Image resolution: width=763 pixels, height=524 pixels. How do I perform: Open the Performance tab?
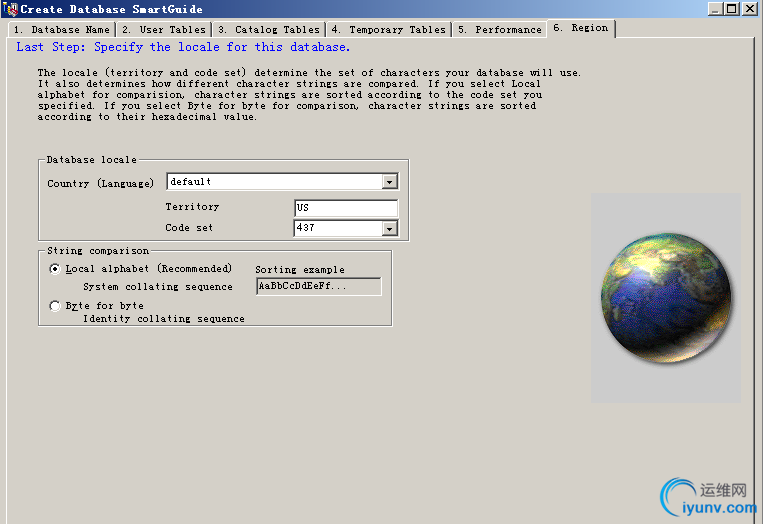(499, 30)
